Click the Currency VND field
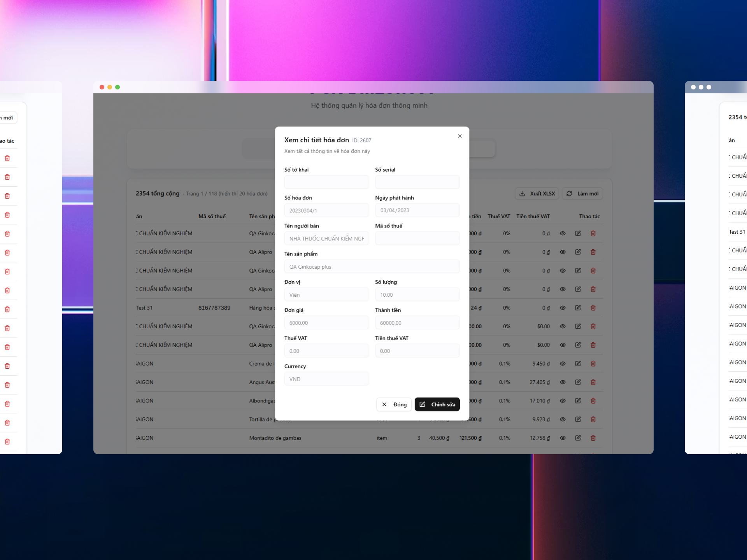747x560 pixels. (326, 379)
